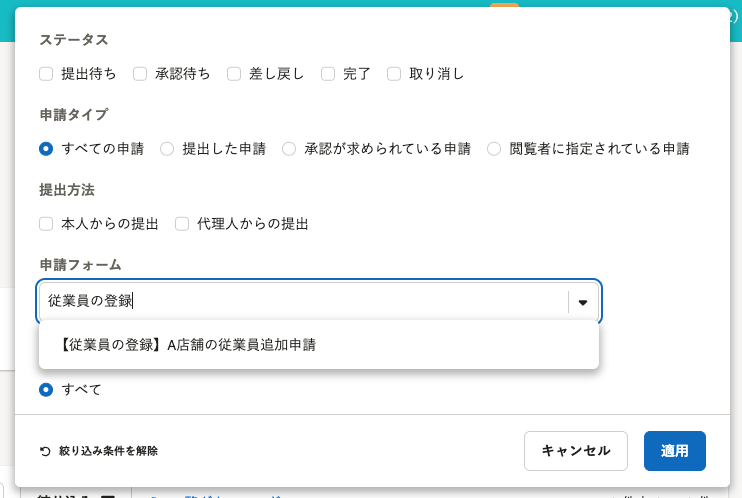
Task: Toggle the 取り消し checkbox
Action: 394,73
